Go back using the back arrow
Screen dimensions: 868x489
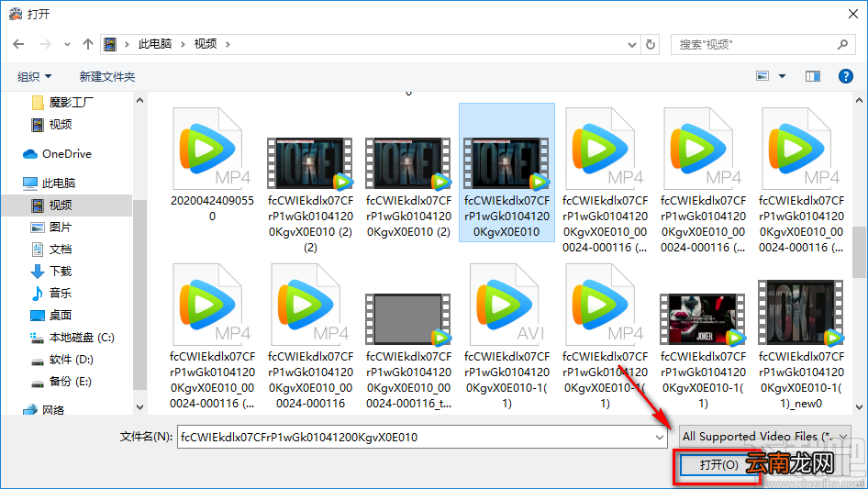(19, 44)
